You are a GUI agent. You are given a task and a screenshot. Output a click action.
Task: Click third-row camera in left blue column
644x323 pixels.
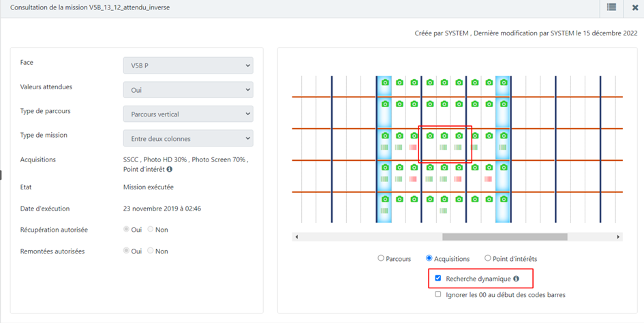(x=385, y=136)
